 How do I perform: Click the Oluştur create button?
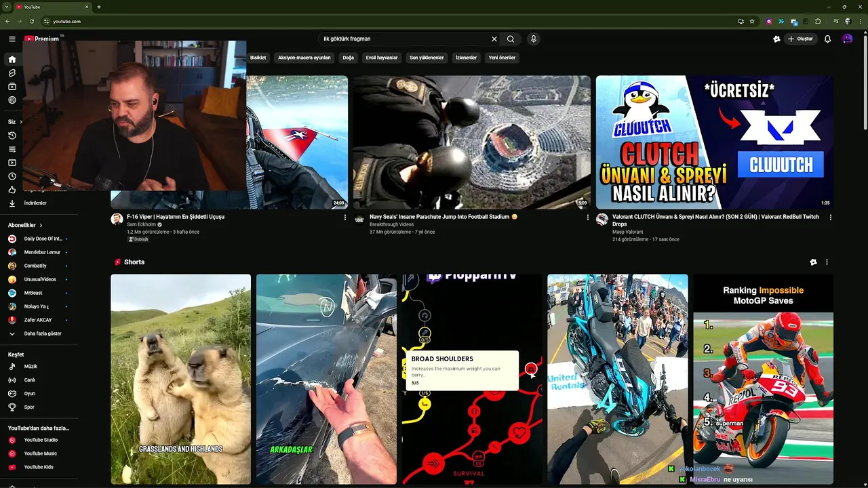tap(801, 39)
